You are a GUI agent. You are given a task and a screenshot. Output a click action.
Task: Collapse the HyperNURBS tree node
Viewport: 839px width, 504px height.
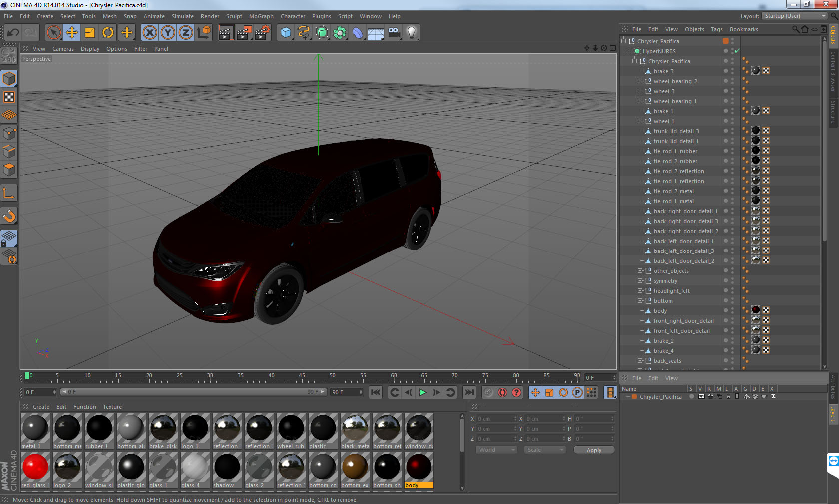pyautogui.click(x=629, y=51)
